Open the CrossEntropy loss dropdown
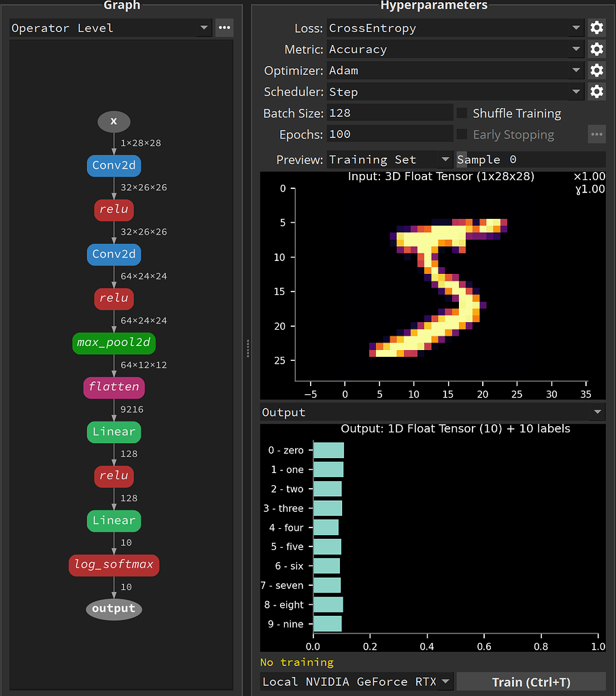The width and height of the screenshot is (616, 696). tap(449, 28)
